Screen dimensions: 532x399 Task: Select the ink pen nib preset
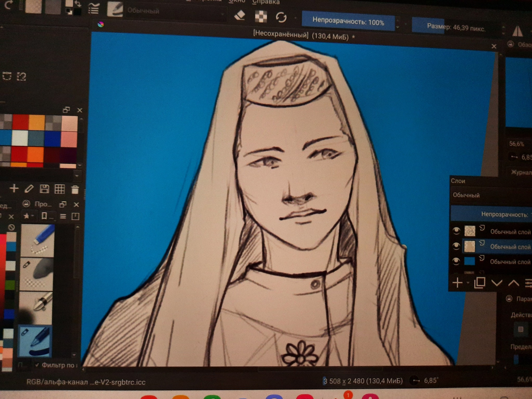(36, 308)
